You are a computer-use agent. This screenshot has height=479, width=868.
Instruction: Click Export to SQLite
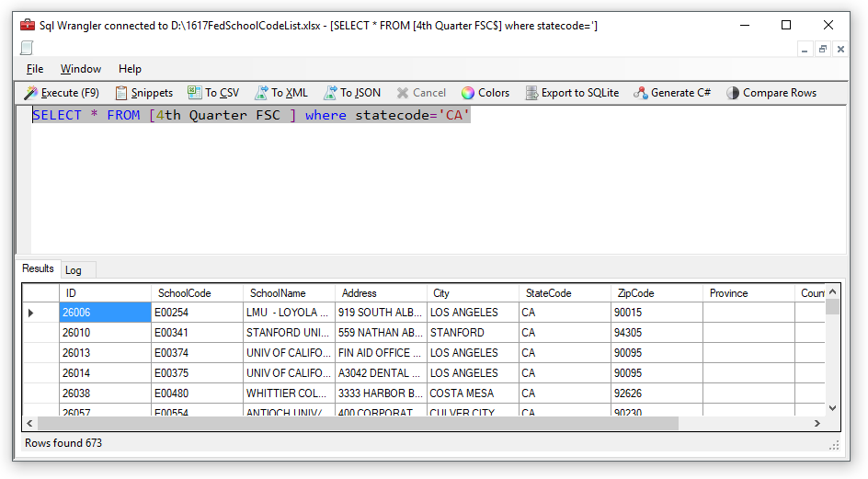coord(572,93)
